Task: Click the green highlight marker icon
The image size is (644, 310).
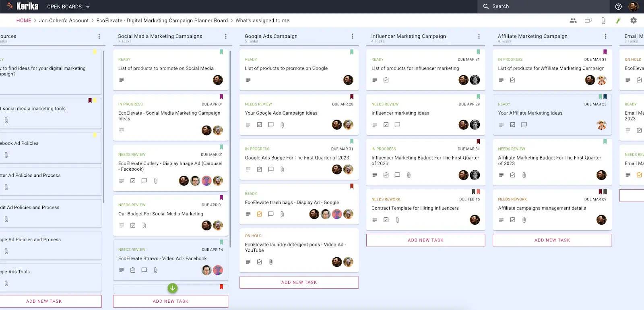Action: coord(618,21)
